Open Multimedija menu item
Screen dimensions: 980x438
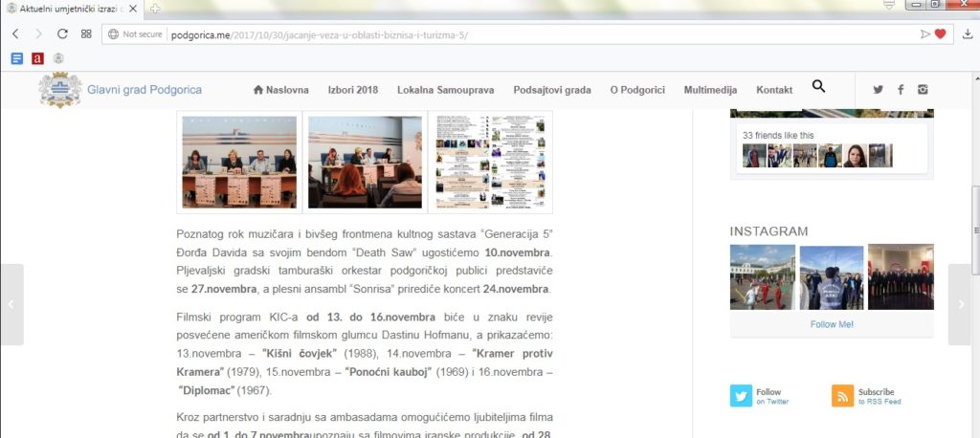click(711, 90)
